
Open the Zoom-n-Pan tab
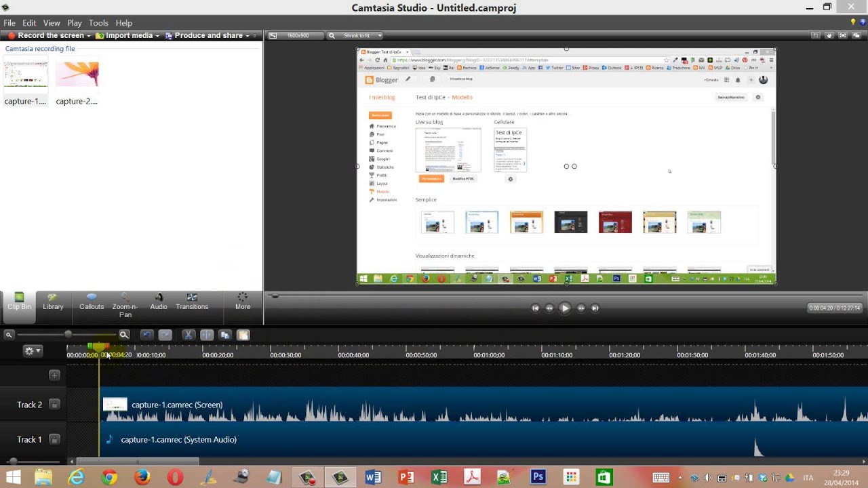point(125,306)
